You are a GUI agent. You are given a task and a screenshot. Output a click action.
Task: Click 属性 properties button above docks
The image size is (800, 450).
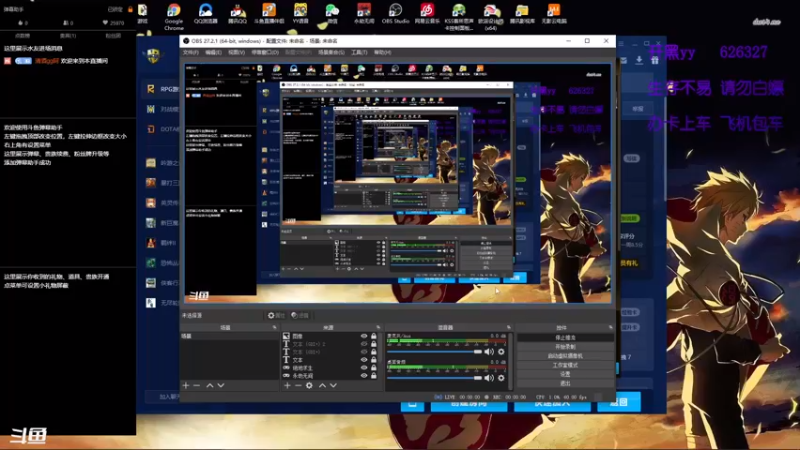[x=276, y=316]
